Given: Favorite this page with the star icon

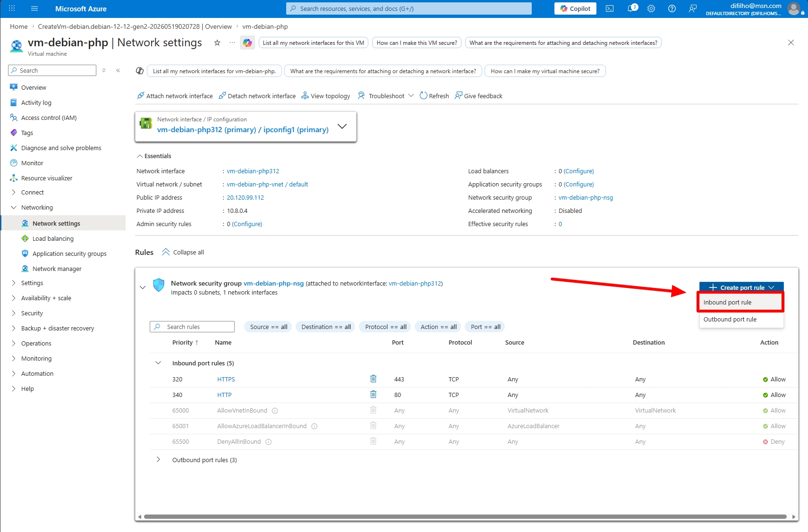Looking at the screenshot, I should coord(217,42).
